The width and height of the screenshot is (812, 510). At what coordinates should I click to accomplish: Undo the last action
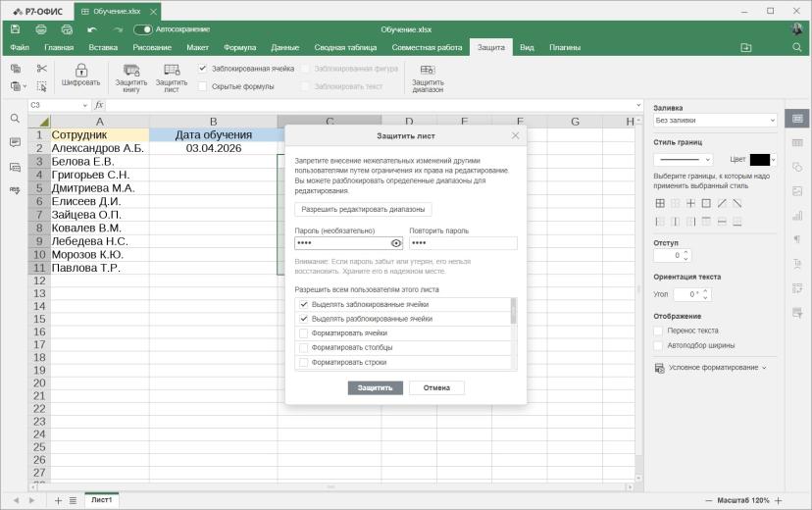click(x=92, y=29)
